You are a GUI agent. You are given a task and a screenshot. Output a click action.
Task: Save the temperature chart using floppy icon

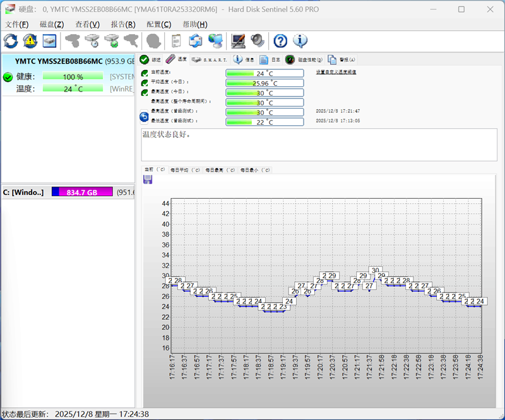click(x=148, y=180)
